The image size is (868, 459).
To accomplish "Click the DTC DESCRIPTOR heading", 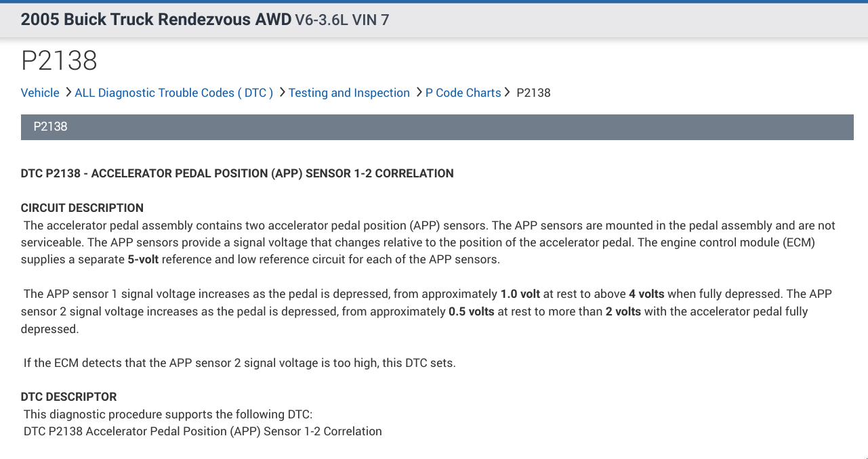I will click(x=68, y=397).
